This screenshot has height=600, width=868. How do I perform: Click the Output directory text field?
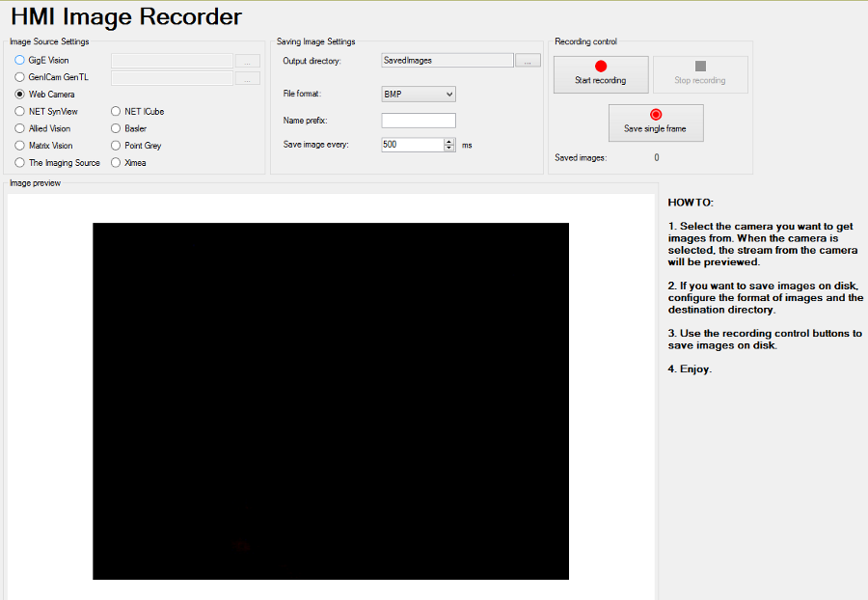point(447,61)
